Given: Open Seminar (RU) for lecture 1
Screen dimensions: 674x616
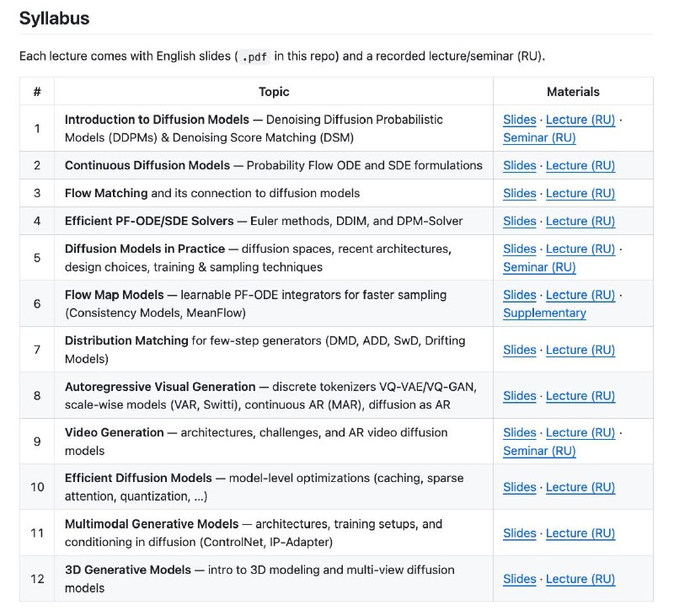Looking at the screenshot, I should 539,137.
